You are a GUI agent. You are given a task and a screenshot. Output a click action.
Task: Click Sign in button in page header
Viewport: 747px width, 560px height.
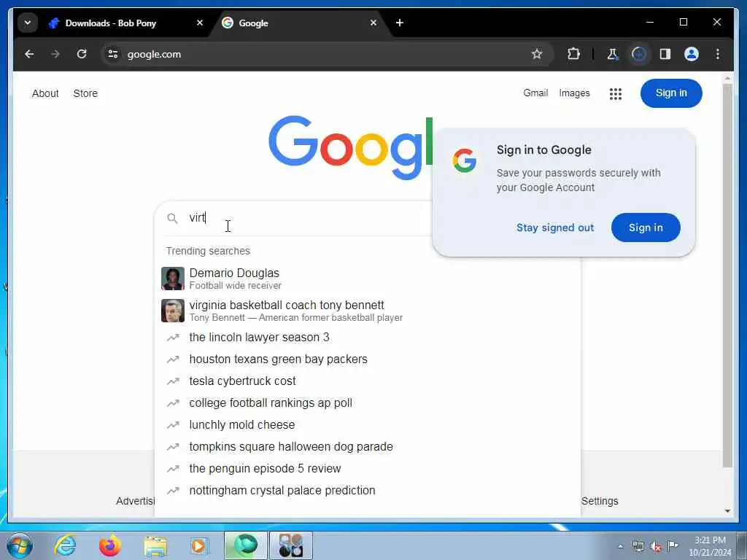click(671, 93)
